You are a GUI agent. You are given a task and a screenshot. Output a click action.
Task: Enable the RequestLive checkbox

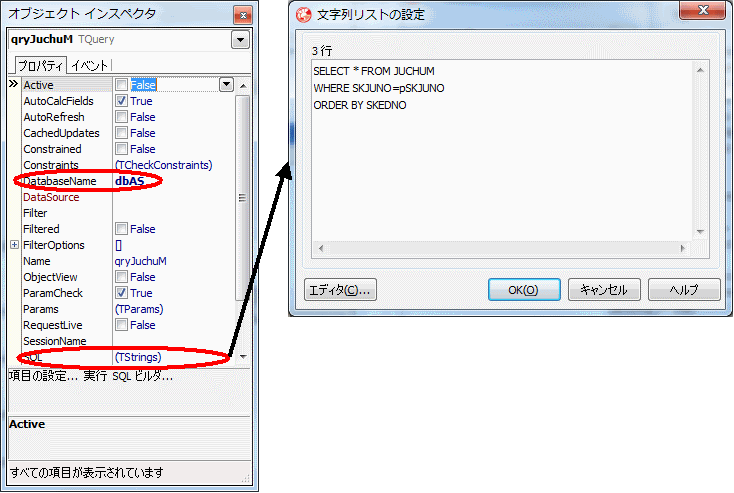[x=121, y=324]
